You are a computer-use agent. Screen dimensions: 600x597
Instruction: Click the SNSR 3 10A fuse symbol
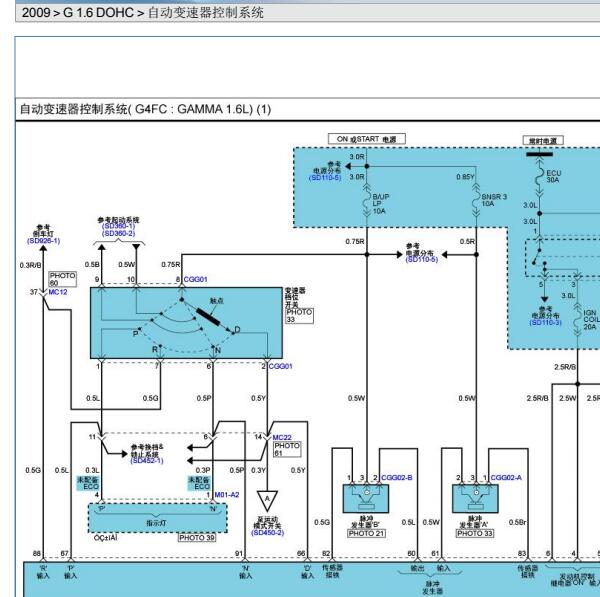click(476, 201)
